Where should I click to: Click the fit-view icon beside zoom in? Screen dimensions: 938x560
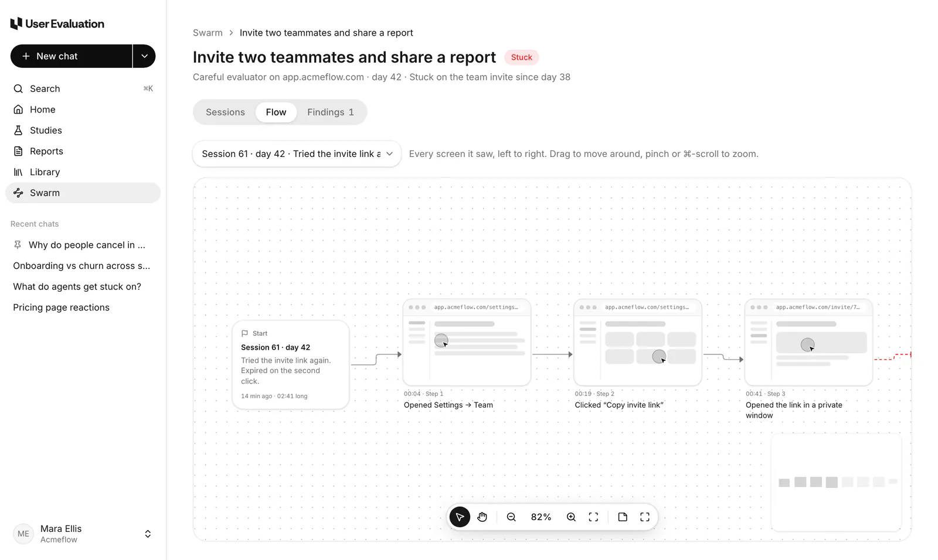(593, 517)
